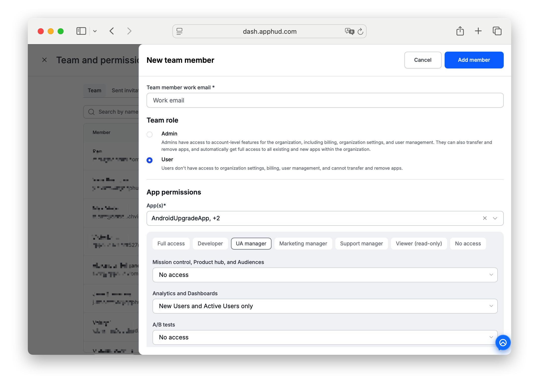Switch to the Team tab
Image resolution: width=539 pixels, height=392 pixels.
tap(94, 90)
